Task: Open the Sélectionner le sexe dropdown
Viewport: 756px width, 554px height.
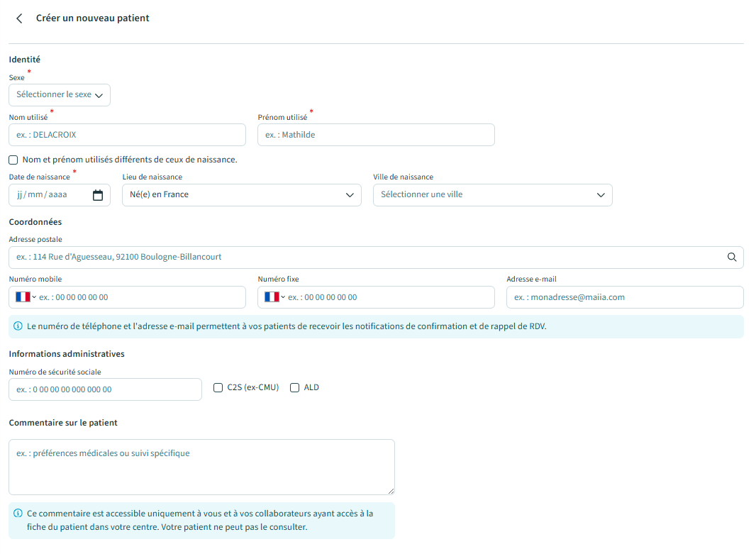Action: tap(60, 95)
